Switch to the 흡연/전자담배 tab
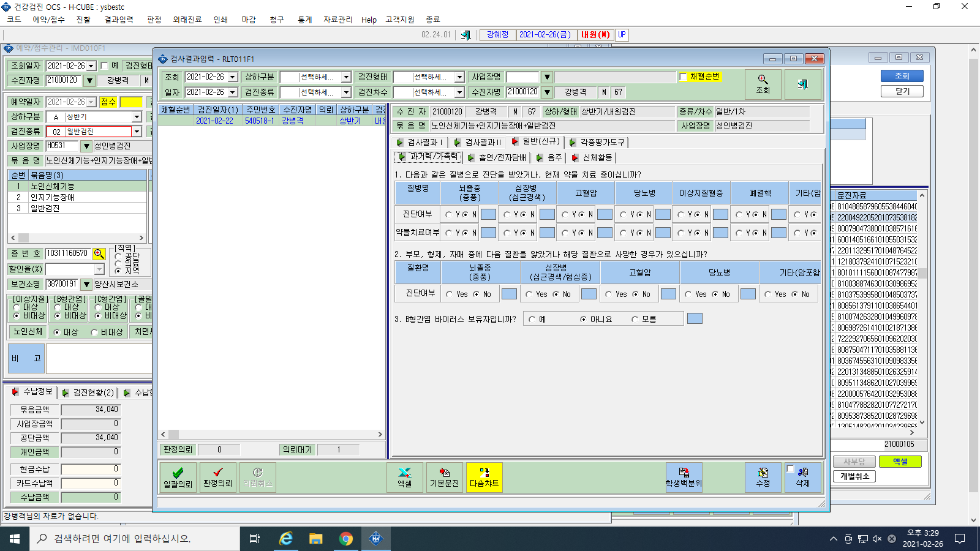 pos(497,158)
